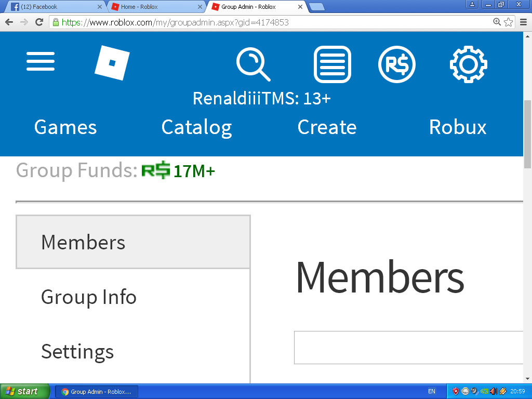
Task: Click the page vertical scrollbar thumb
Action: [x=527, y=135]
